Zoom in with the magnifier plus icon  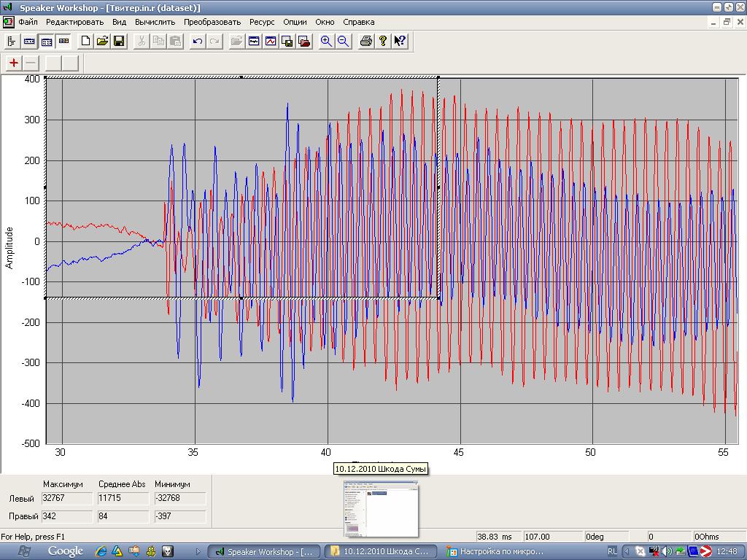coord(326,42)
